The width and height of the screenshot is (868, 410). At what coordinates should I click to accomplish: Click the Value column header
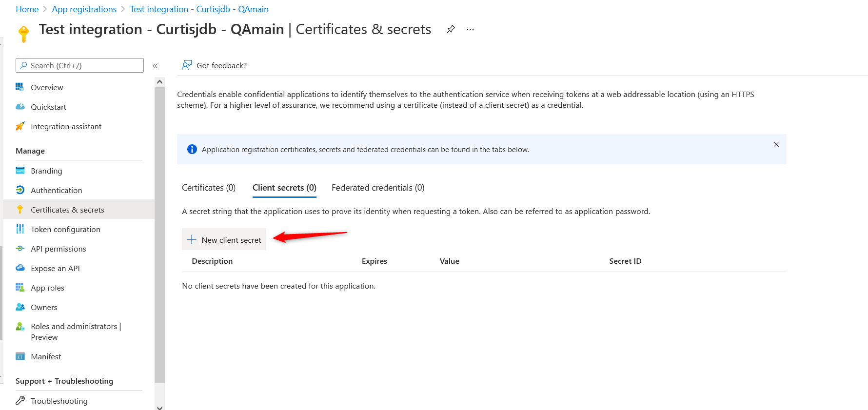tap(450, 261)
